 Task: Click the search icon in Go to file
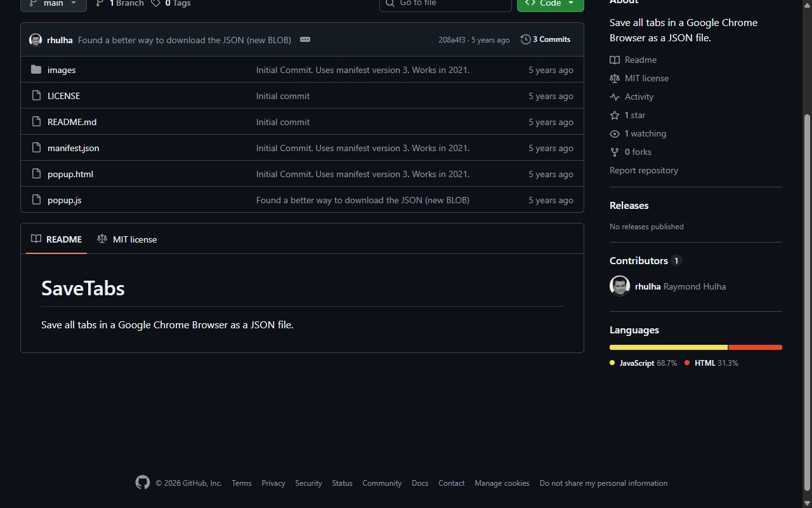(390, 3)
